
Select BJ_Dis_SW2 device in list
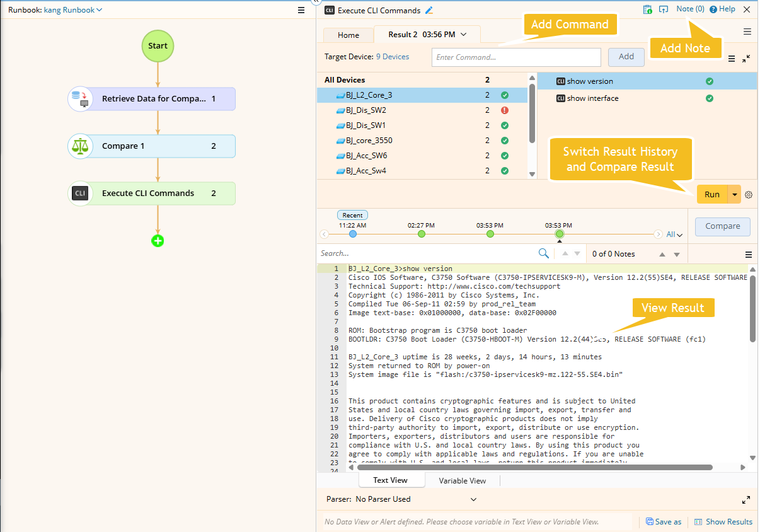point(366,110)
